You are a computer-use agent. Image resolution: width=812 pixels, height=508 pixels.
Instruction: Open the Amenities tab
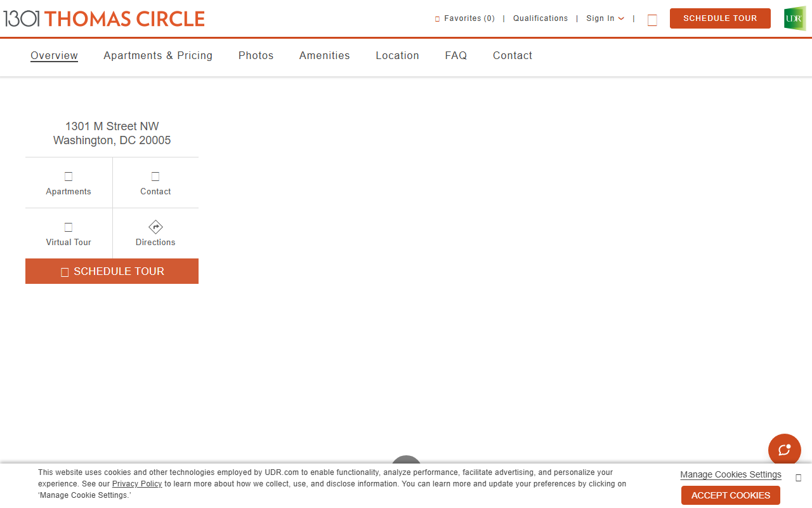[x=324, y=56]
